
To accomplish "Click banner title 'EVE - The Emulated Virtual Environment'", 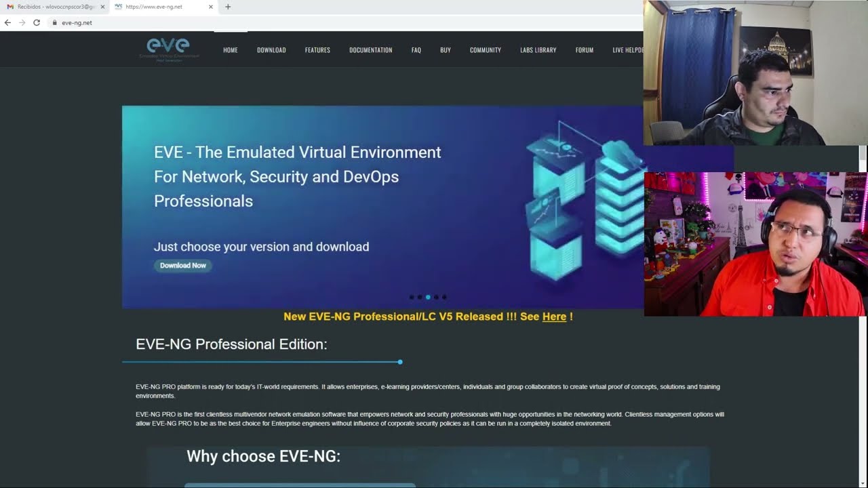I will [297, 152].
